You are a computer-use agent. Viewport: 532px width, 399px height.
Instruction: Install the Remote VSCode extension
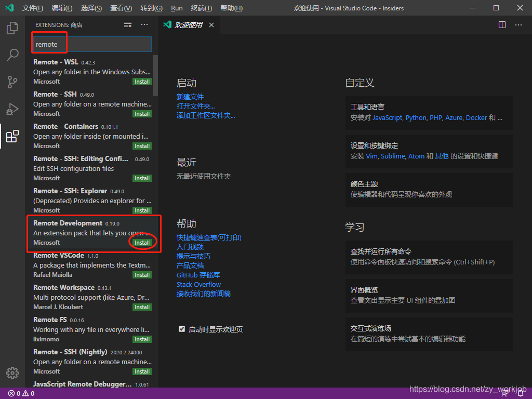(x=142, y=275)
